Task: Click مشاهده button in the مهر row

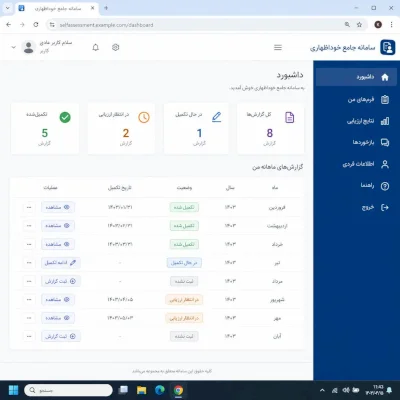Action: 58,318
